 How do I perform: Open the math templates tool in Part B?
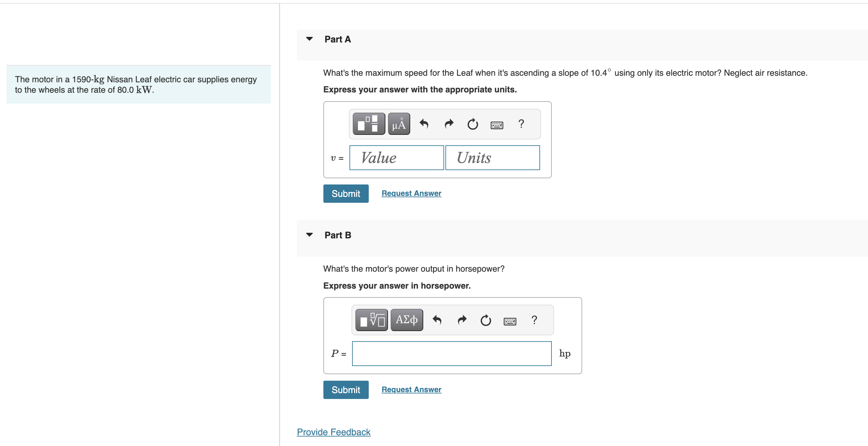click(x=372, y=320)
